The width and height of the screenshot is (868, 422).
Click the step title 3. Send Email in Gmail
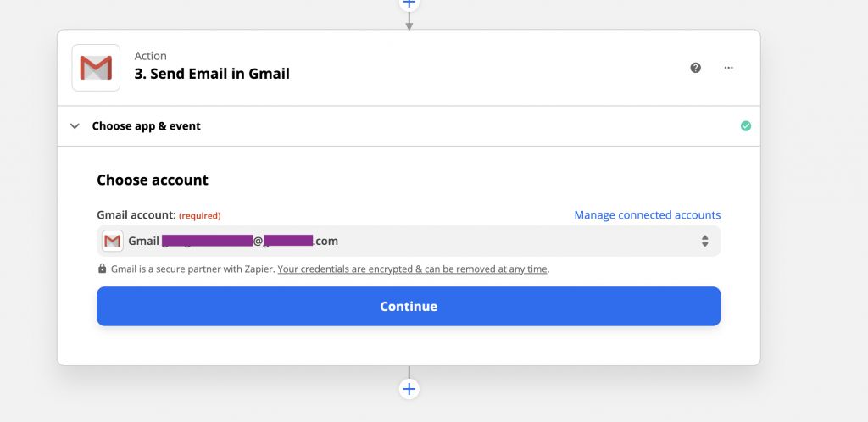click(212, 74)
